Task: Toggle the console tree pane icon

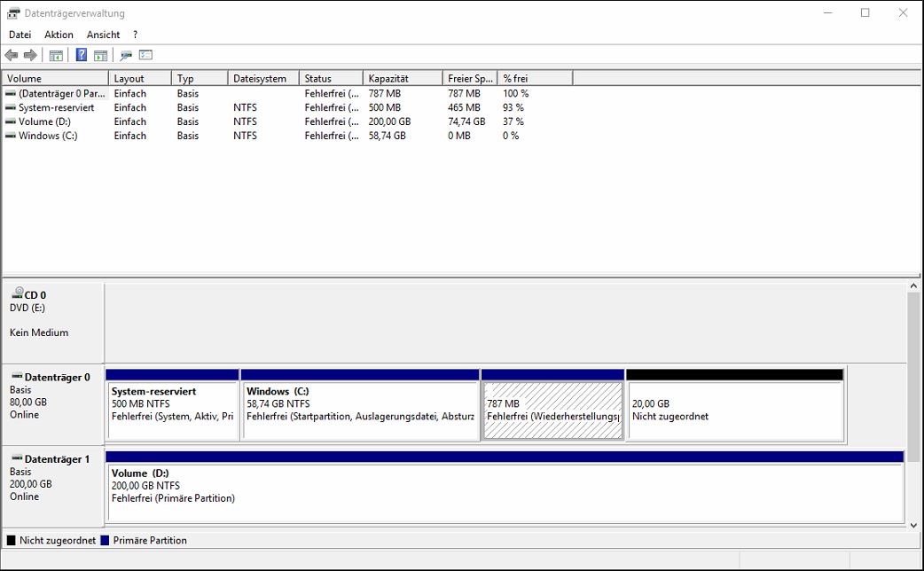Action: (56, 55)
